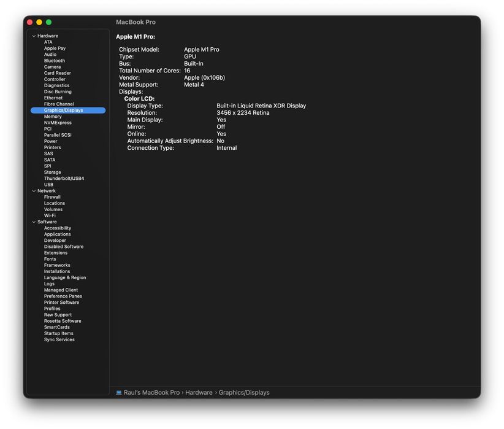
Task: Select Managed Client in the sidebar
Action: [61, 290]
